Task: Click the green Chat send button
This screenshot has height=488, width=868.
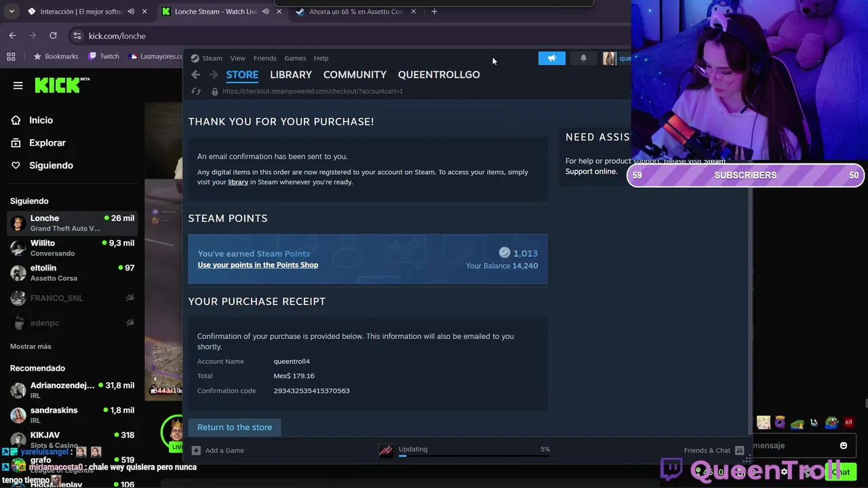Action: coord(841,472)
